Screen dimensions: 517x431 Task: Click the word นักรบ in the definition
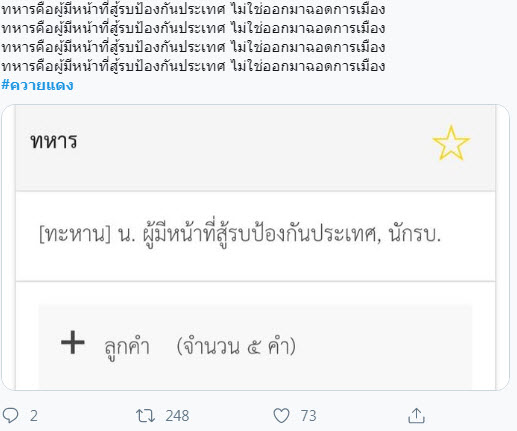pyautogui.click(x=415, y=234)
